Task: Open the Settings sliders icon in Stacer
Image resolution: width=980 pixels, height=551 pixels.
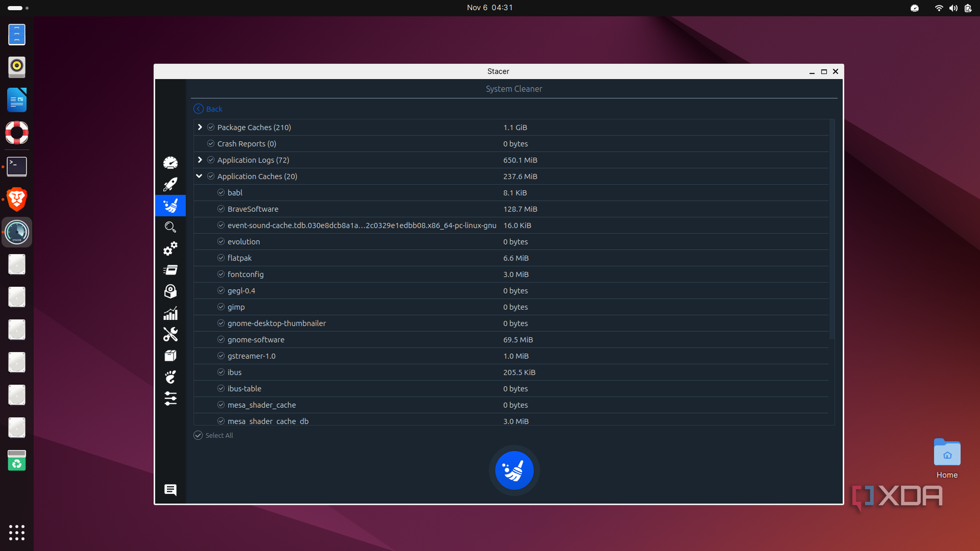Action: [x=170, y=399]
